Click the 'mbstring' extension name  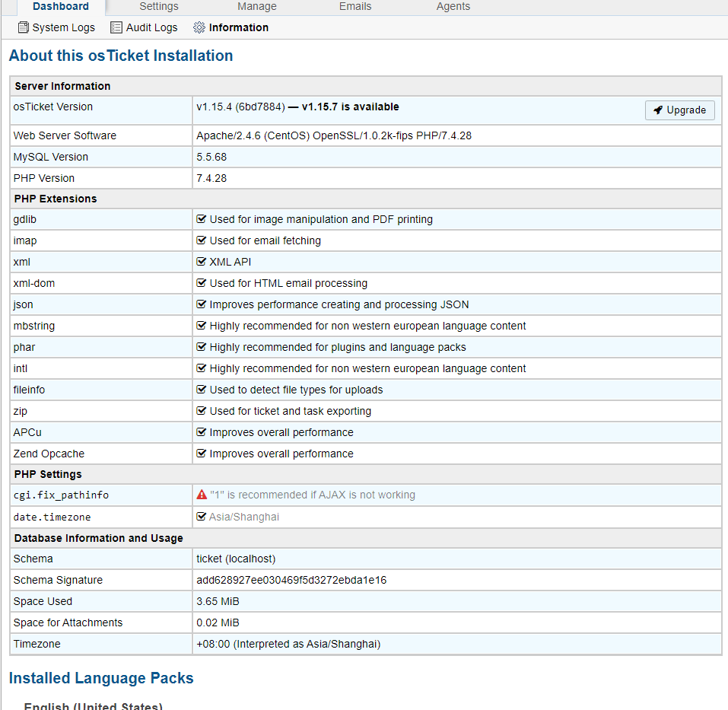(34, 326)
